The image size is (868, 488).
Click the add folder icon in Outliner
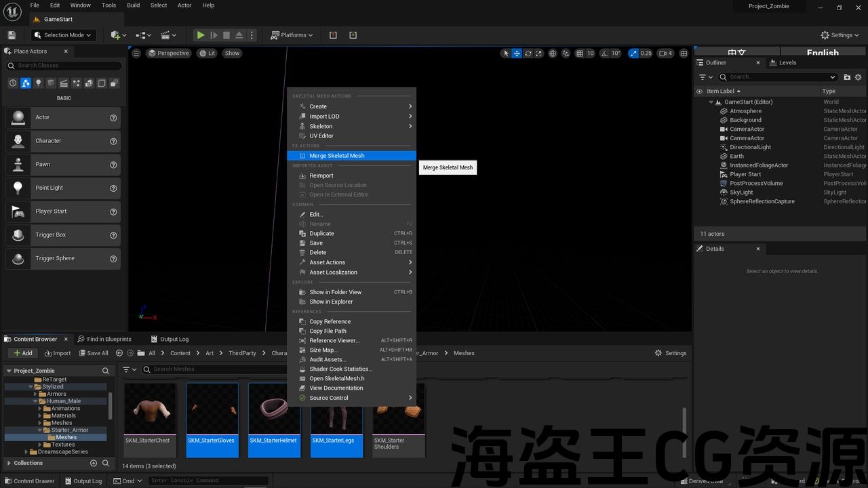[x=847, y=77]
